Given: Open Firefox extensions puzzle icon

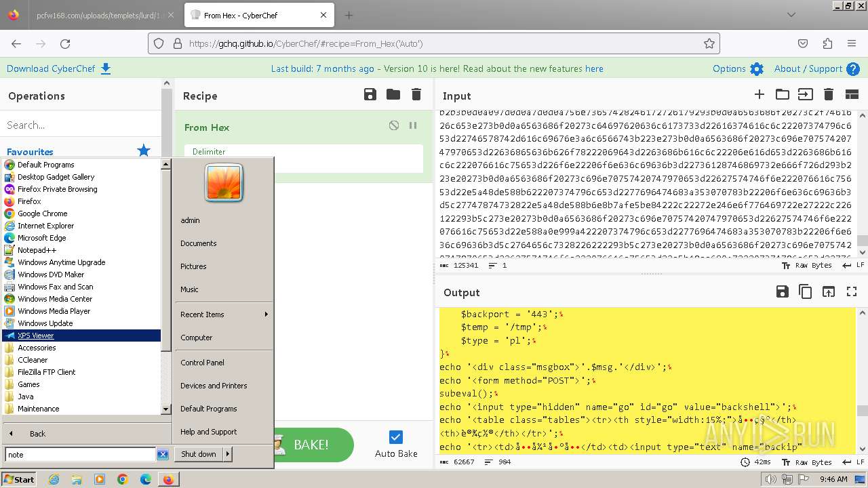Looking at the screenshot, I should pos(827,43).
